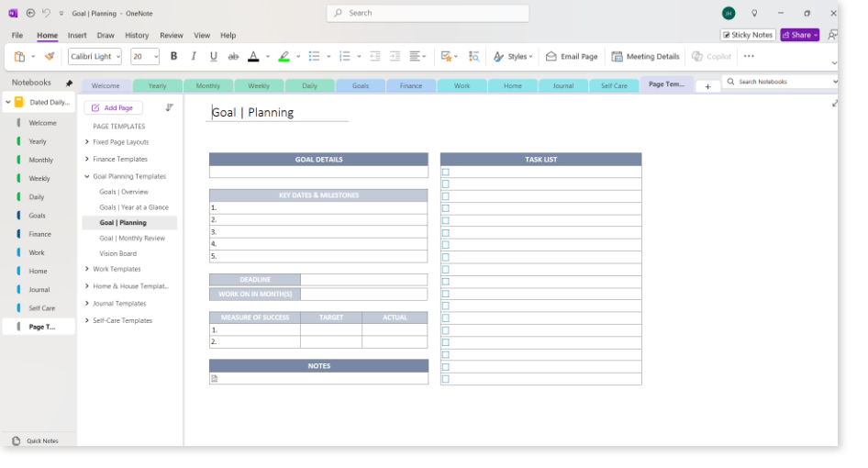
Task: Apply the font color A swatch
Action: 253,56
